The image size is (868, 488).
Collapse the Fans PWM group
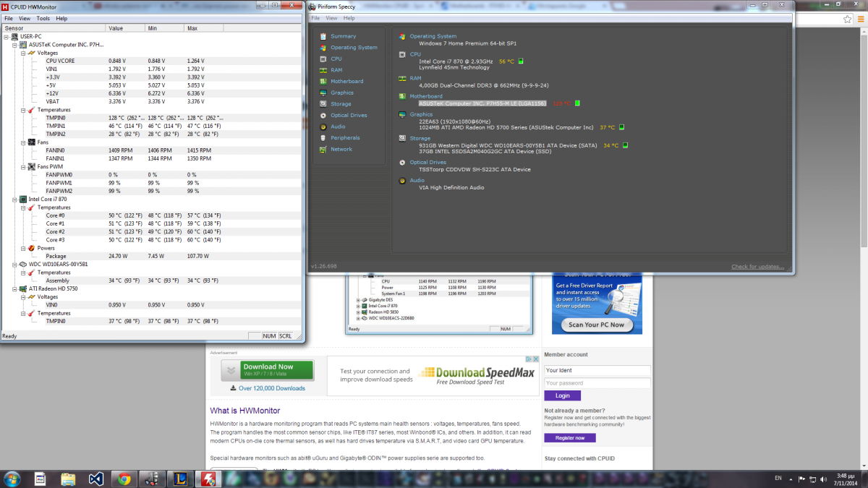[x=23, y=166]
